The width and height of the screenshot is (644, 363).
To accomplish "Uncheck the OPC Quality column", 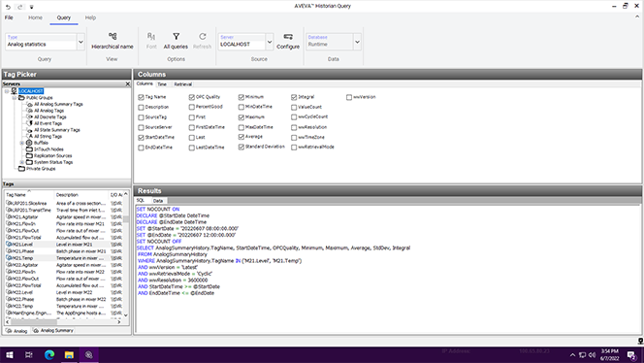I will coord(191,97).
